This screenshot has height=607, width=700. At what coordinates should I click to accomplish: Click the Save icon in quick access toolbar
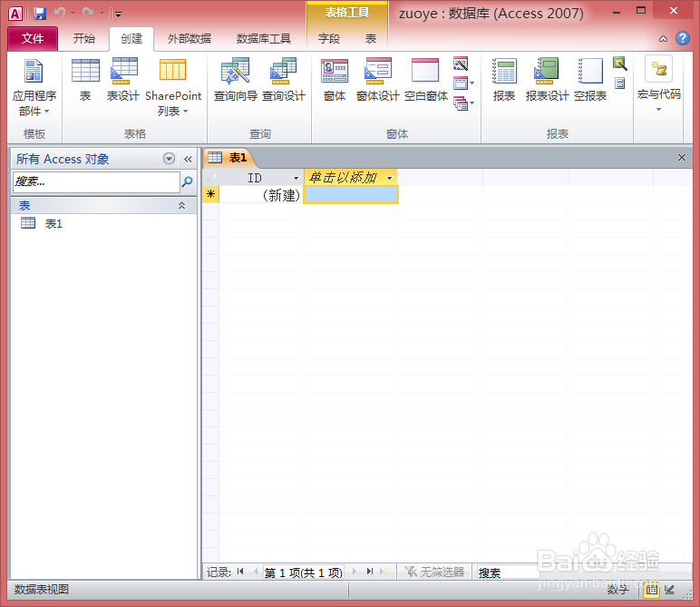[x=40, y=14]
